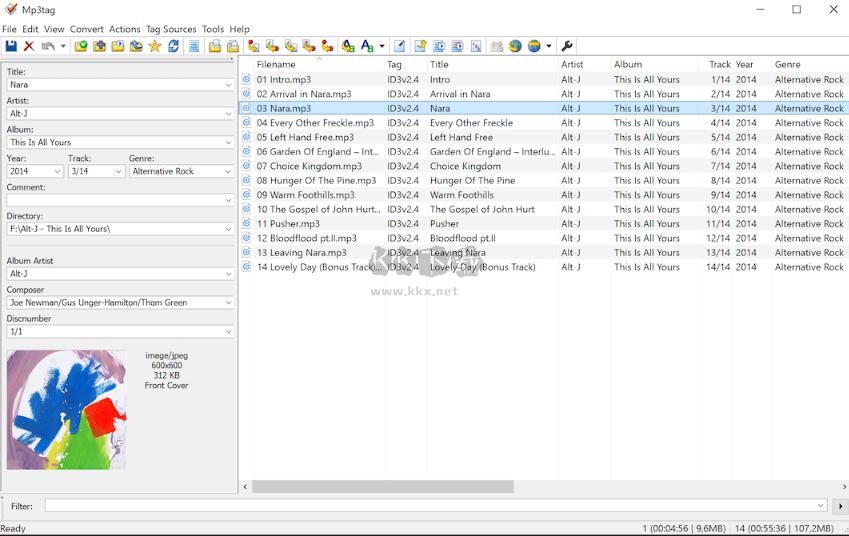Click the file icon beside 01 Intro.mp3
The height and width of the screenshot is (536, 849).
247,79
